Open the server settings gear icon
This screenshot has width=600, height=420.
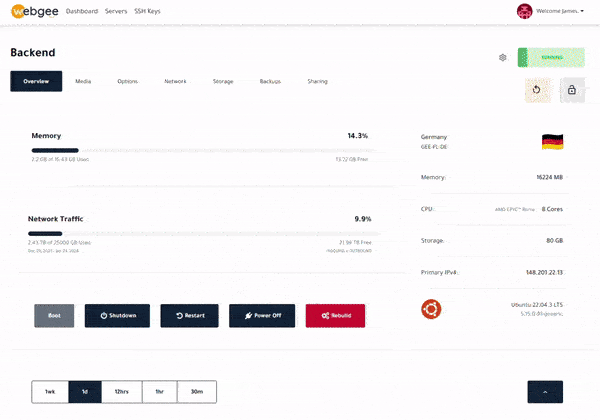point(503,57)
